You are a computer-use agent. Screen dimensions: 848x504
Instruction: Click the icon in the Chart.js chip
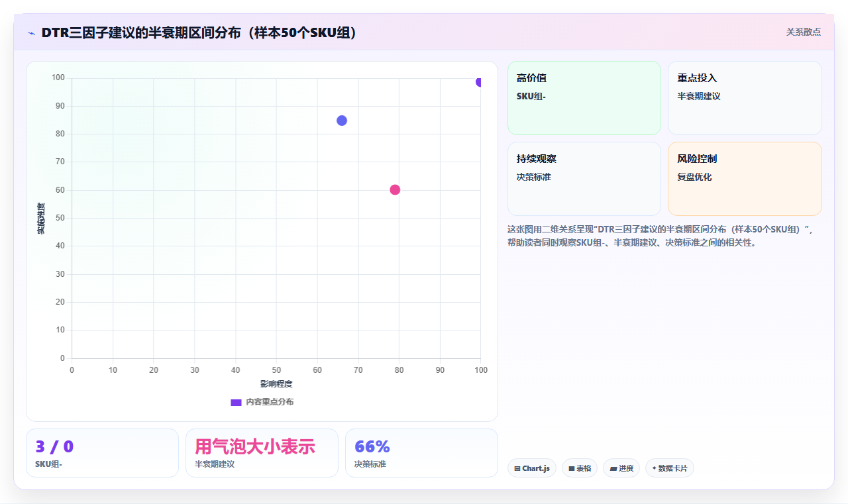tap(517, 469)
